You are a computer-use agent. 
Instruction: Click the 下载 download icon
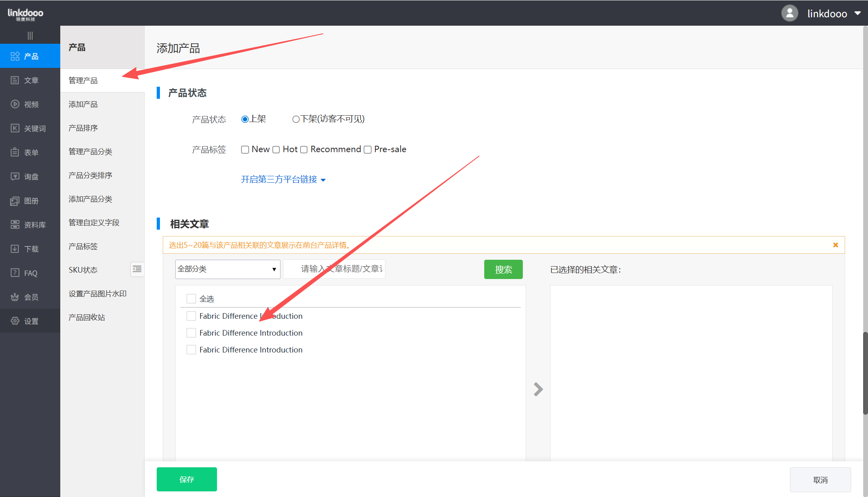click(x=15, y=249)
